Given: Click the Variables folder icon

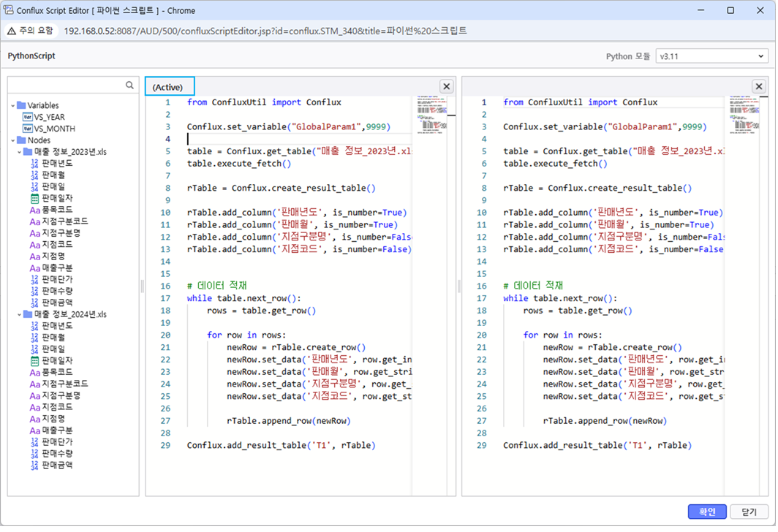Looking at the screenshot, I should (x=21, y=105).
